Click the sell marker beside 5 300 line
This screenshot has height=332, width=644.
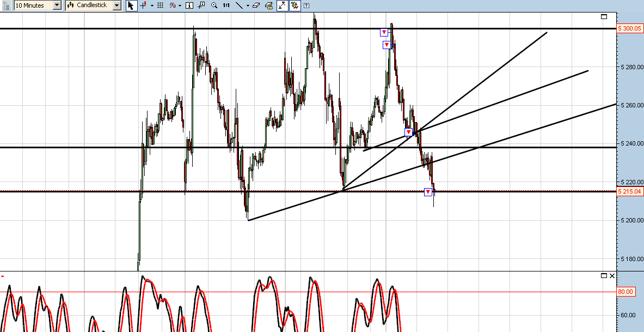pos(384,32)
